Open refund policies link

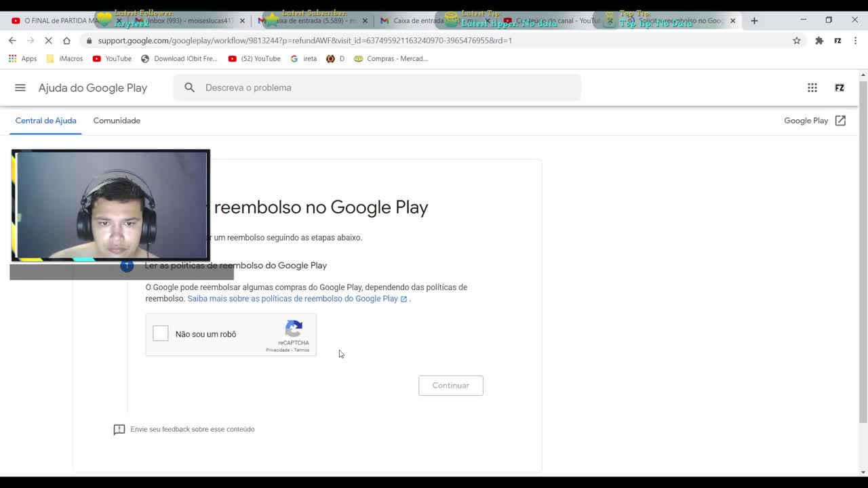[297, 299]
